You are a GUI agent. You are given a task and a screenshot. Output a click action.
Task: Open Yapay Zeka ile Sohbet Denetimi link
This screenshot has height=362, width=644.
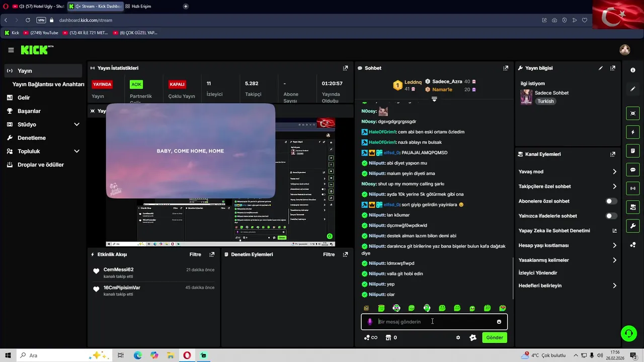568,231
